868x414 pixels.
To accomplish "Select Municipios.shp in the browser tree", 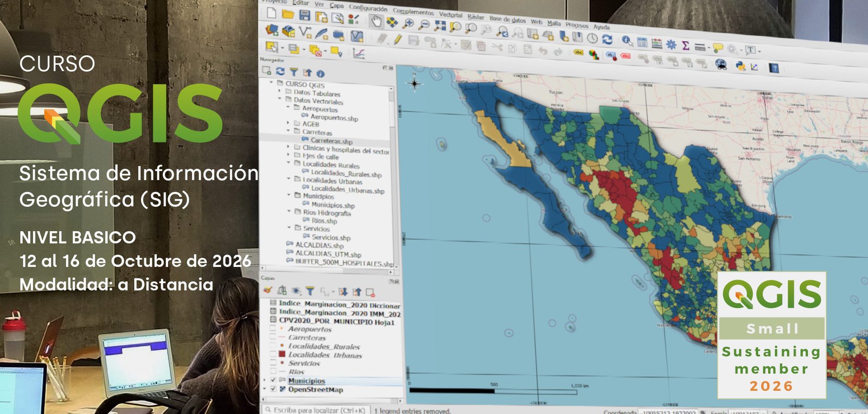I will tap(333, 205).
